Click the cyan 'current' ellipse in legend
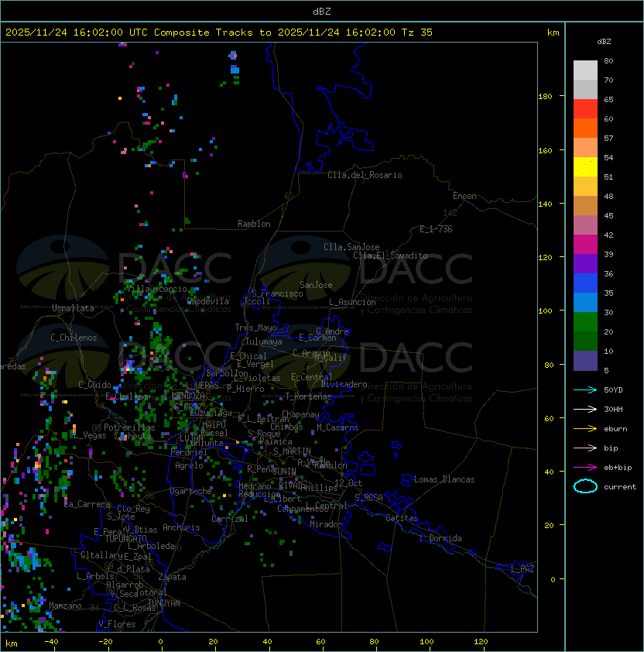Viewport: 644px width, 652px height. (x=585, y=486)
